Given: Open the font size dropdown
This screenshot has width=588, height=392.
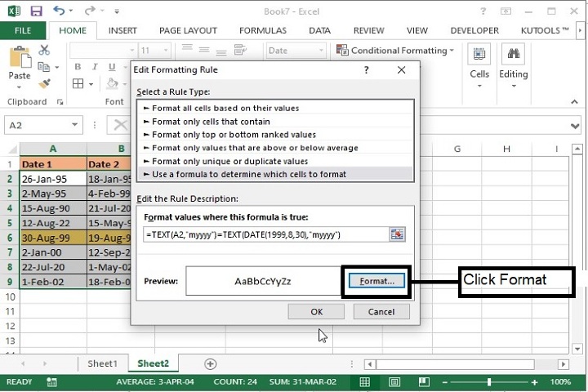Looking at the screenshot, I should click(x=165, y=51).
